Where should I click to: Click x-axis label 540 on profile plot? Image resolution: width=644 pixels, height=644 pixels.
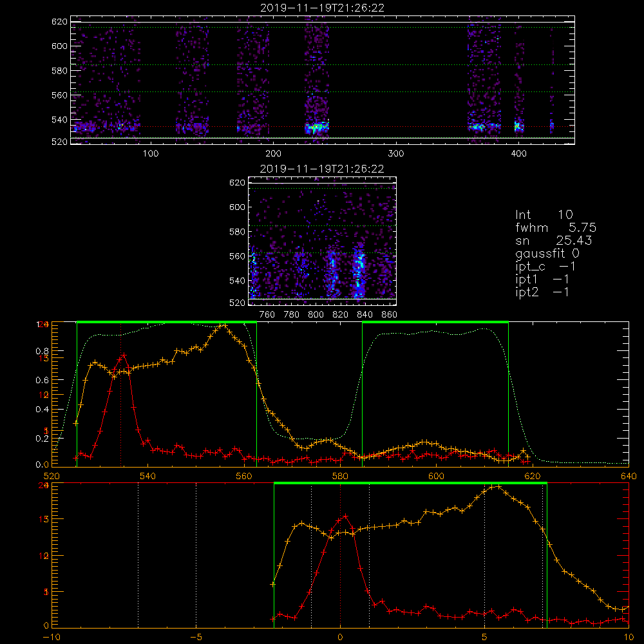click(148, 477)
